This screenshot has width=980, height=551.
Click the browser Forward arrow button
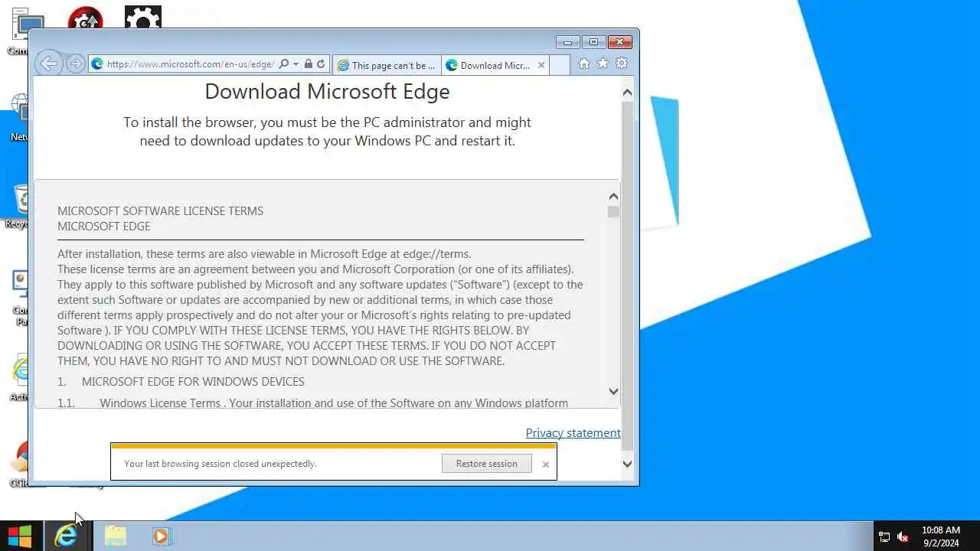point(75,64)
